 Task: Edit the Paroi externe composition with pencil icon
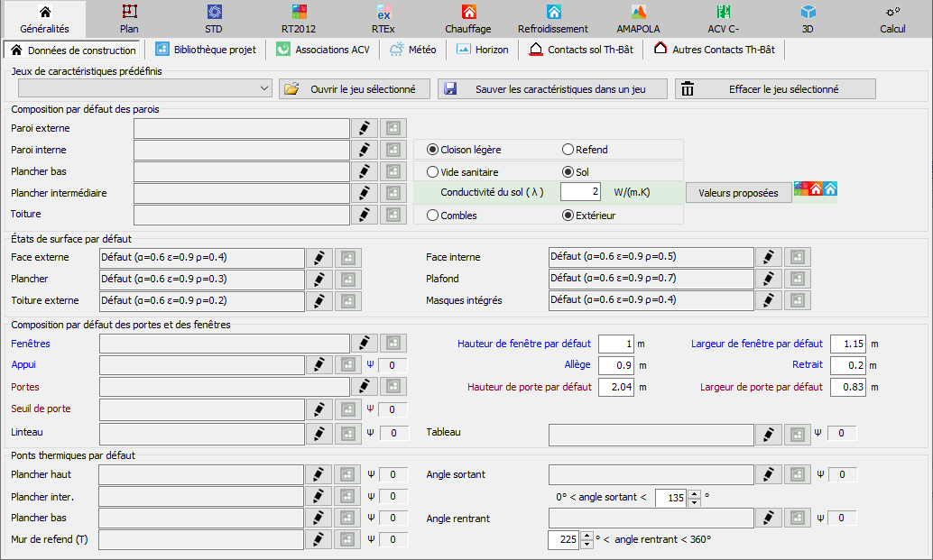pos(364,128)
